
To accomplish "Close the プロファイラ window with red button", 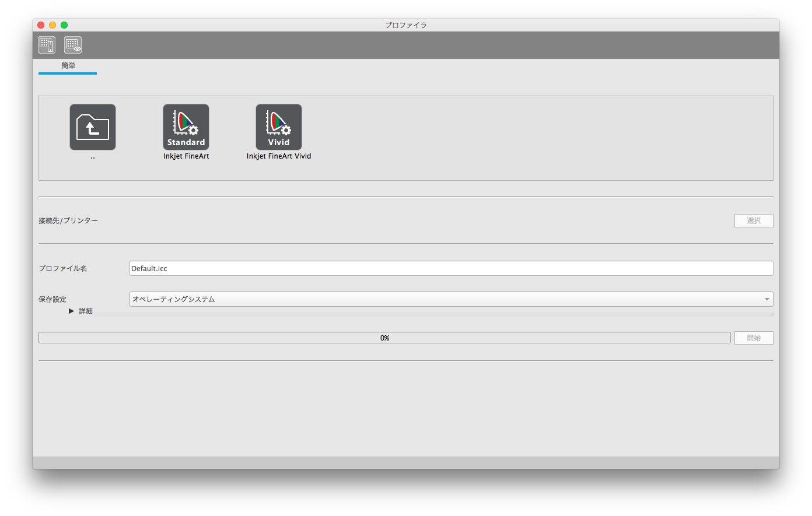I will coord(41,25).
